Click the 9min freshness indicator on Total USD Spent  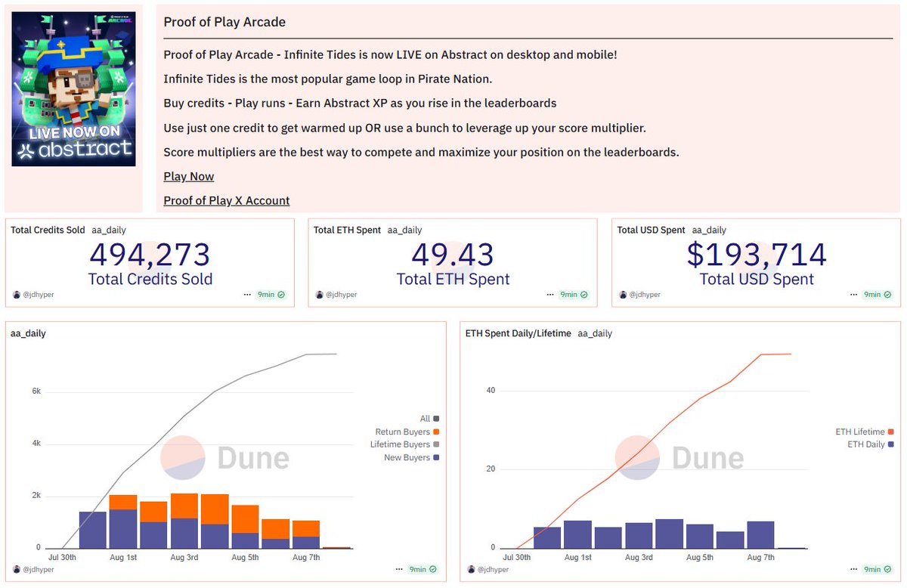(872, 293)
